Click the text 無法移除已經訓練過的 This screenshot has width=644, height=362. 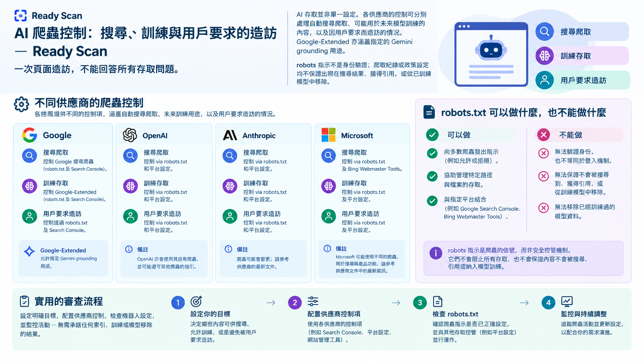pyautogui.click(x=585, y=207)
